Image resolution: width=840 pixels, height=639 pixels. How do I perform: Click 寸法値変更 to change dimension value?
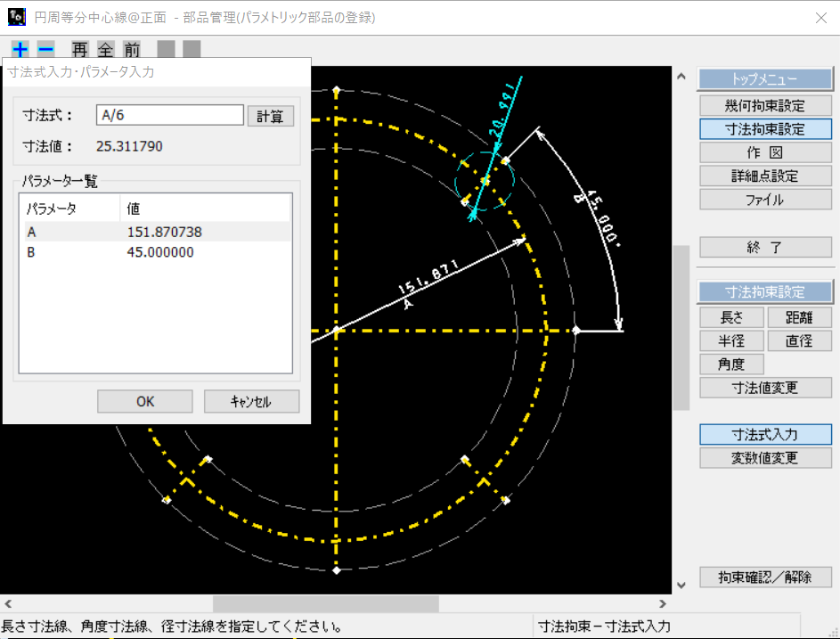click(765, 388)
